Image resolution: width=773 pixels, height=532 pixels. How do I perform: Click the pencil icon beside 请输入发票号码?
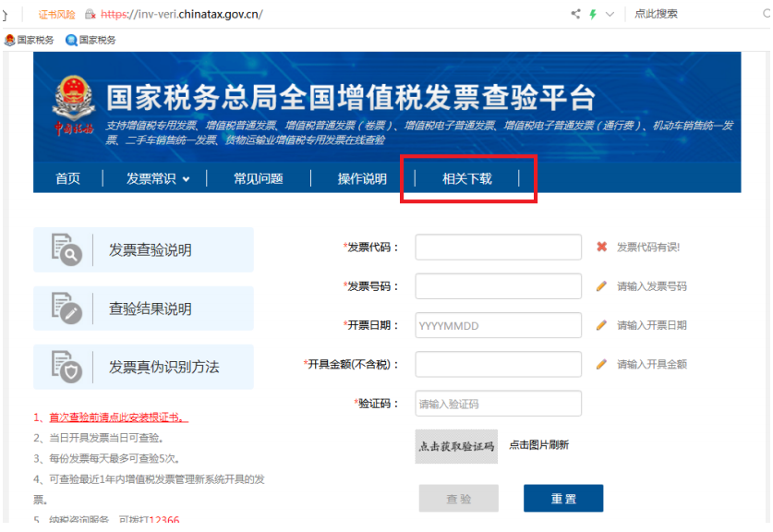pos(601,286)
